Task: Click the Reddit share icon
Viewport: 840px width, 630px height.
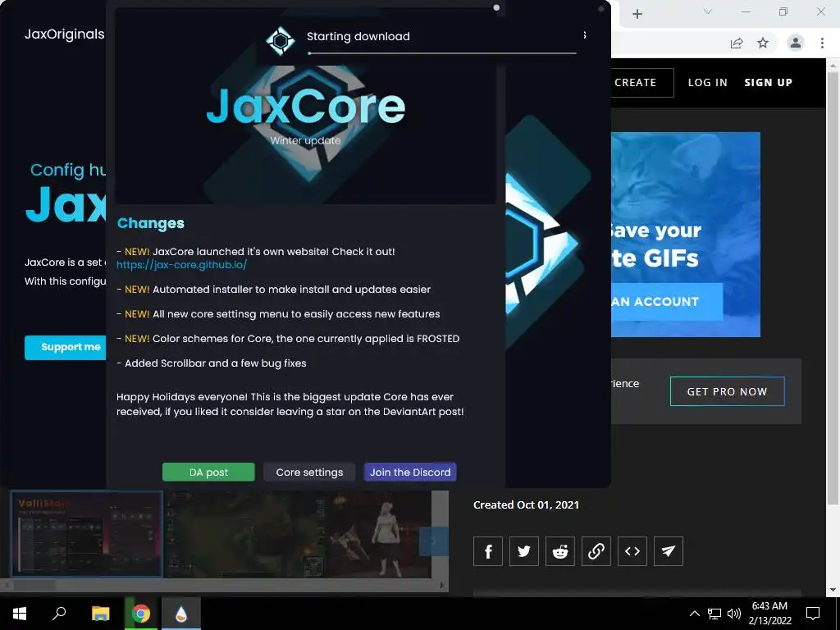Action: click(559, 551)
